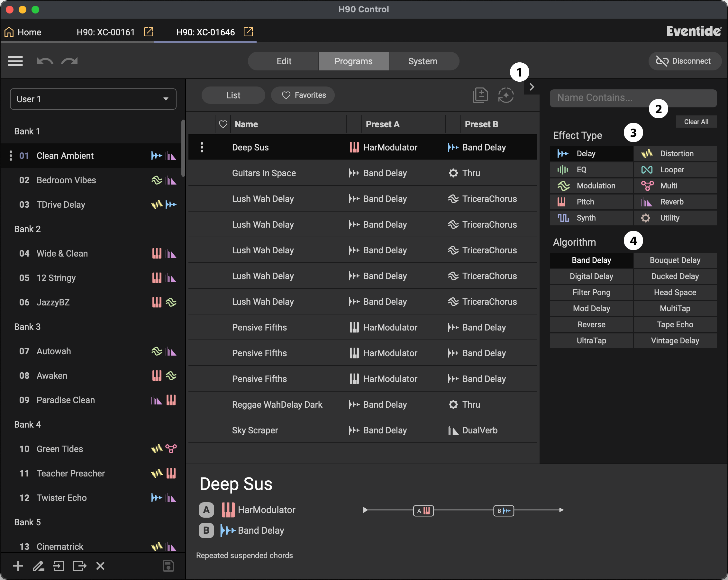Image resolution: width=728 pixels, height=580 pixels.
Task: Switch to the Edit tab
Action: (x=283, y=61)
